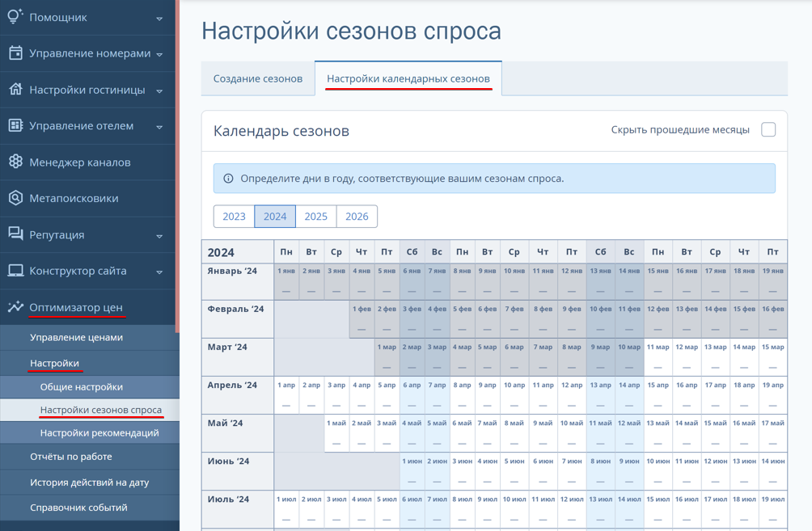The height and width of the screenshot is (531, 812).
Task: Open the Общие настройки submenu item
Action: pyautogui.click(x=82, y=386)
